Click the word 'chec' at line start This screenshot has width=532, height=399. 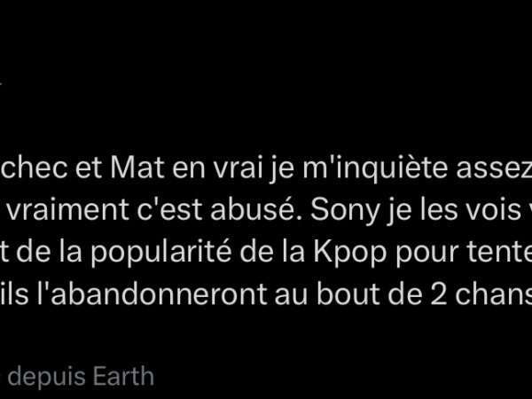click(34, 168)
